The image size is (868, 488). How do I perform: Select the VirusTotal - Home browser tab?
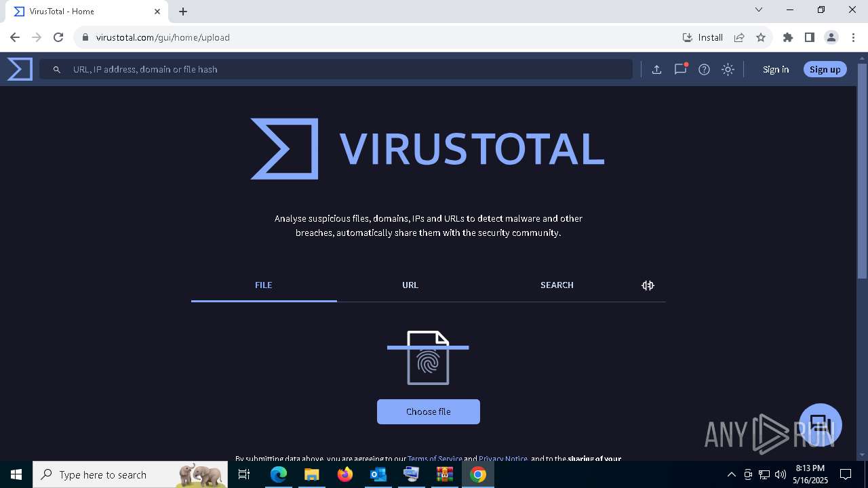pyautogui.click(x=87, y=12)
